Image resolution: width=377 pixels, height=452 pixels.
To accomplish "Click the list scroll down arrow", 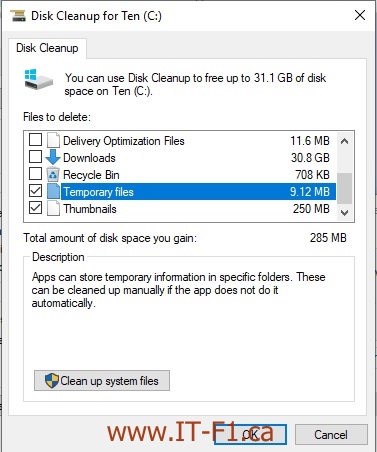I will [345, 212].
